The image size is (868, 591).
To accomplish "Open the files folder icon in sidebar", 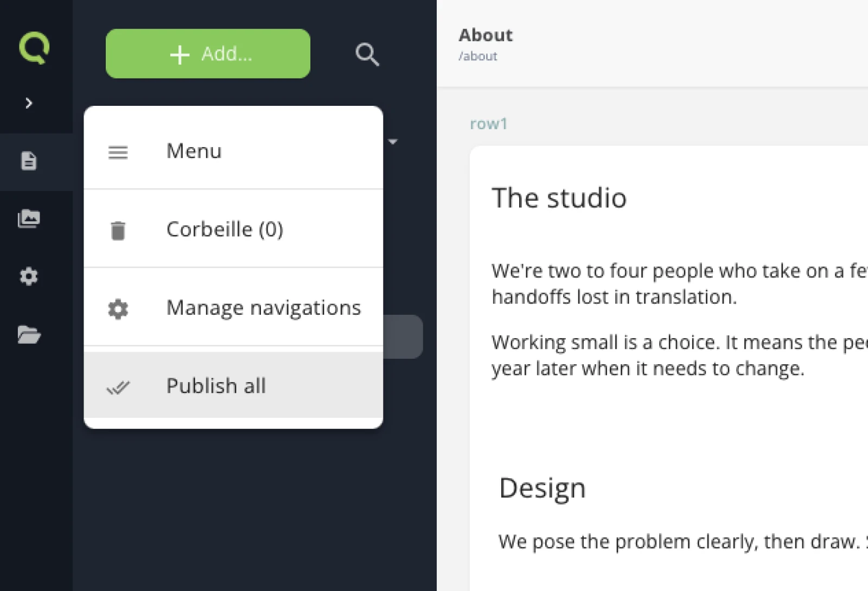I will pos(29,335).
